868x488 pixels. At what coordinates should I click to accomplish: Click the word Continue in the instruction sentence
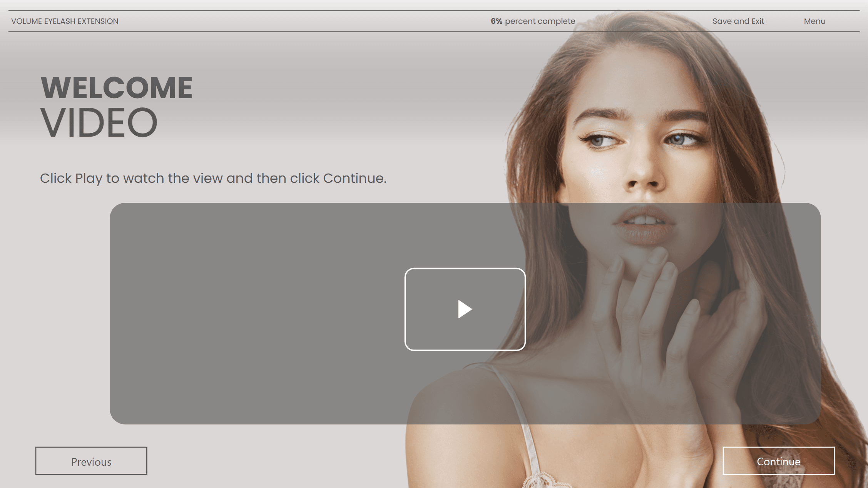pos(355,179)
